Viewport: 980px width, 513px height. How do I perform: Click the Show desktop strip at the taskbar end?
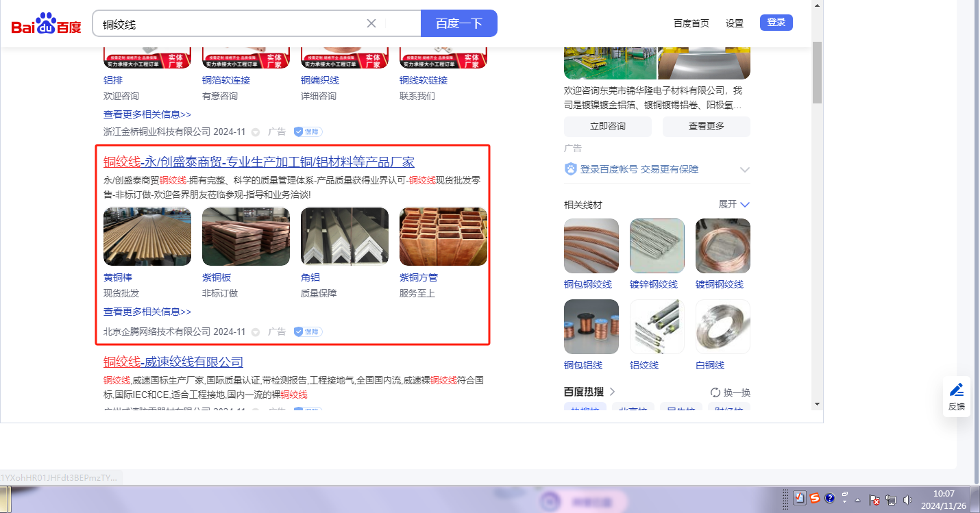point(976,499)
